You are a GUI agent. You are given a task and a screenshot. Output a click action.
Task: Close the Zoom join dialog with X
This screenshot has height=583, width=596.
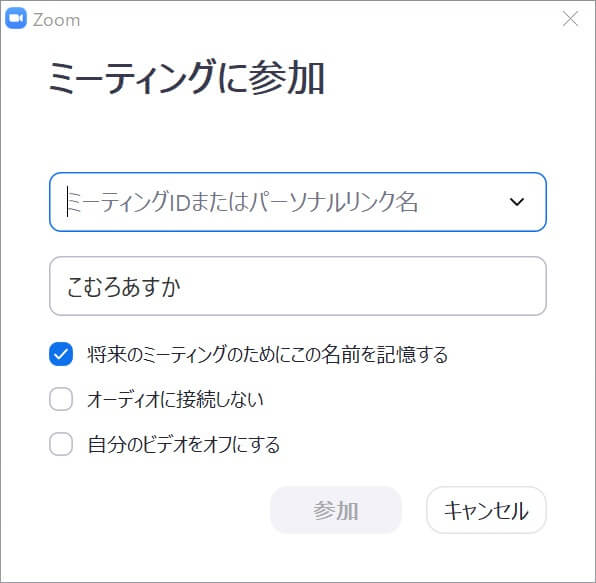click(x=570, y=19)
